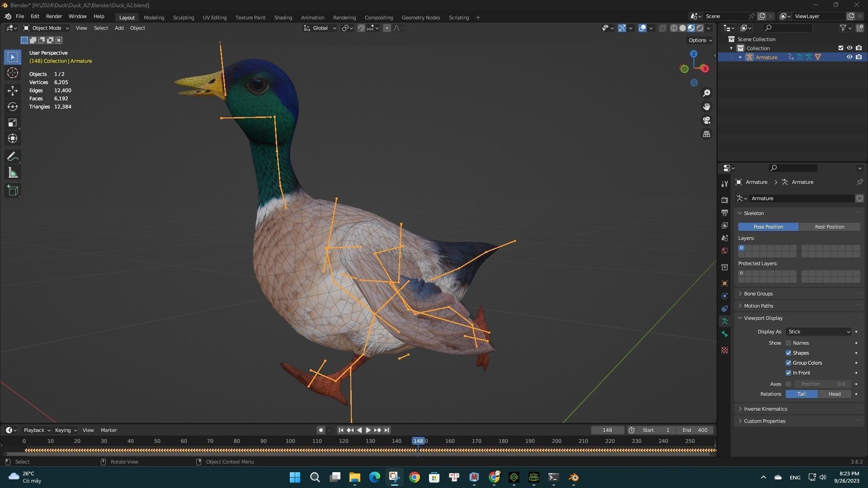Open the View Layer properties tab
The height and width of the screenshot is (488, 868).
725,225
